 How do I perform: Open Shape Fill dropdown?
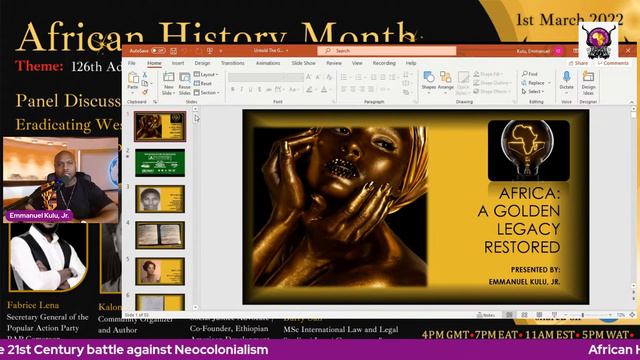[488, 74]
